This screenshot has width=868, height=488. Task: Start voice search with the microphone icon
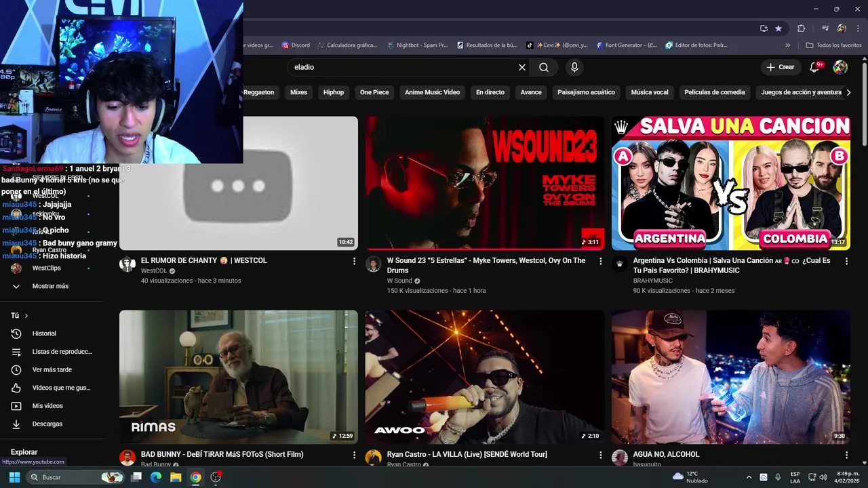click(574, 67)
